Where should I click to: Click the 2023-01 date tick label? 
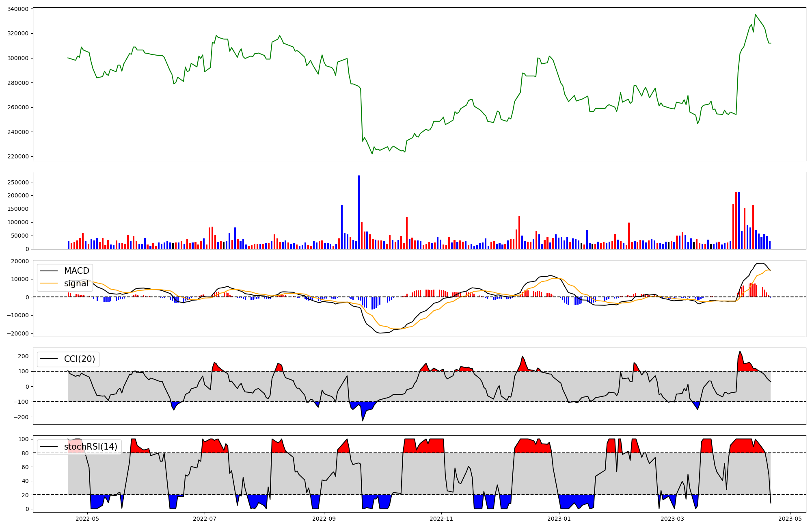click(559, 519)
